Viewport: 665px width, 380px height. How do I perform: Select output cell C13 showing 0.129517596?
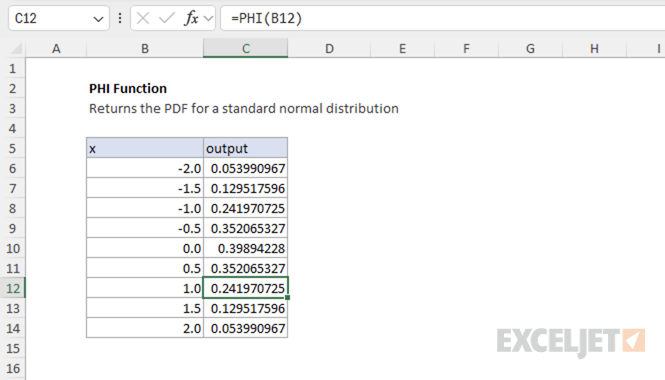[x=246, y=308]
